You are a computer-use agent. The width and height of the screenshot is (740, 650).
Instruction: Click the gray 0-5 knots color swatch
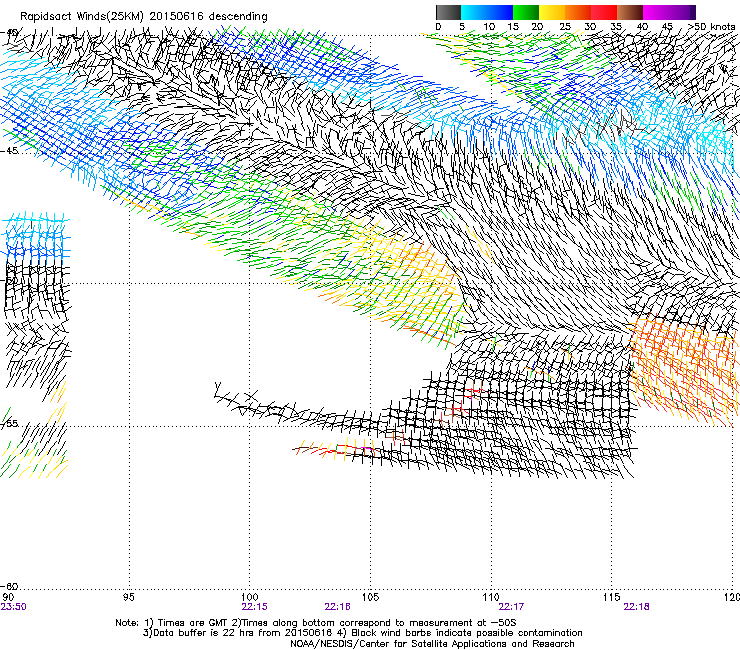pyautogui.click(x=448, y=12)
